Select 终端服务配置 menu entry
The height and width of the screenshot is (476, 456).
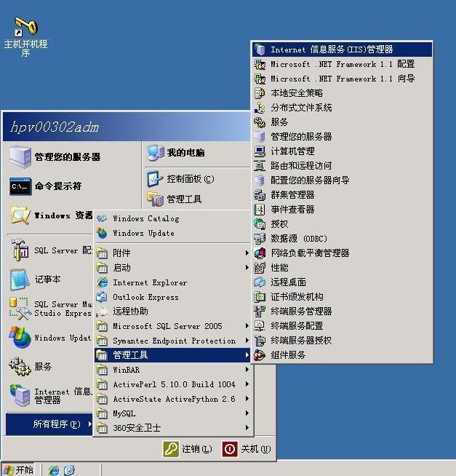(x=297, y=326)
